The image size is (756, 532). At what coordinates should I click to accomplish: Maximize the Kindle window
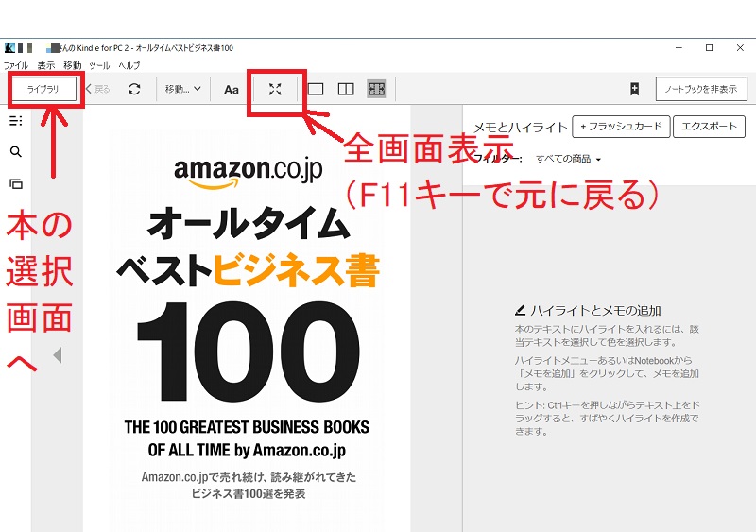710,48
